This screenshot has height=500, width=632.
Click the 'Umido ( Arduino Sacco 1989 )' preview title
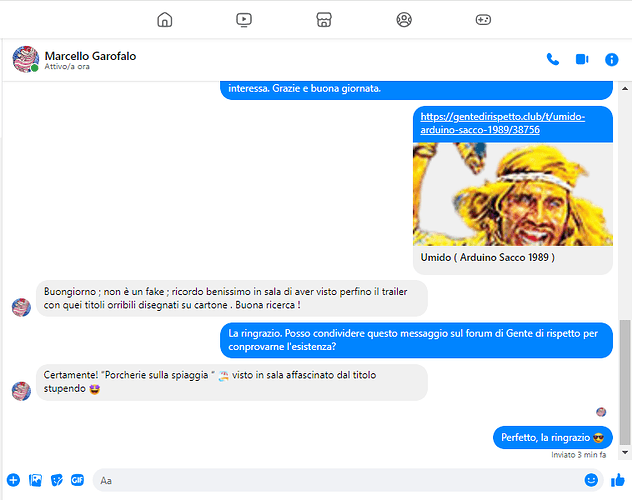point(487,257)
